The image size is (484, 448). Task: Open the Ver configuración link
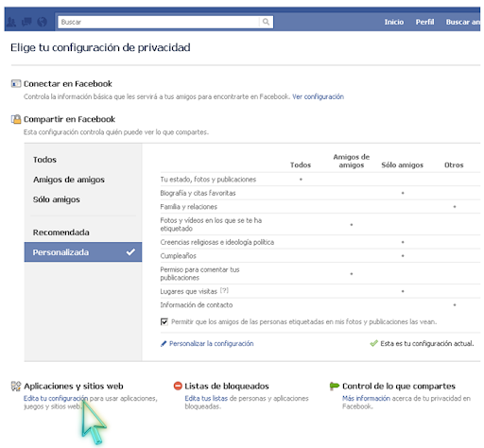click(318, 96)
